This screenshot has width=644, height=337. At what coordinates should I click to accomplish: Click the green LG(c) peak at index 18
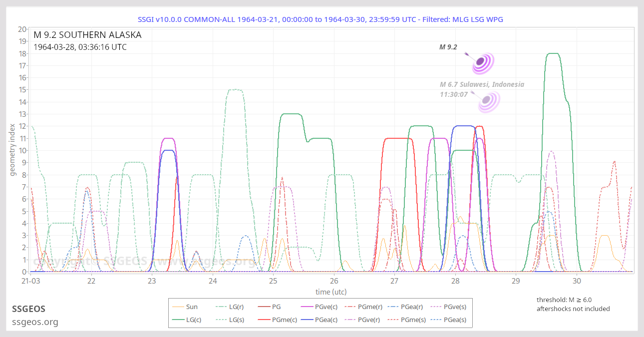(x=553, y=53)
